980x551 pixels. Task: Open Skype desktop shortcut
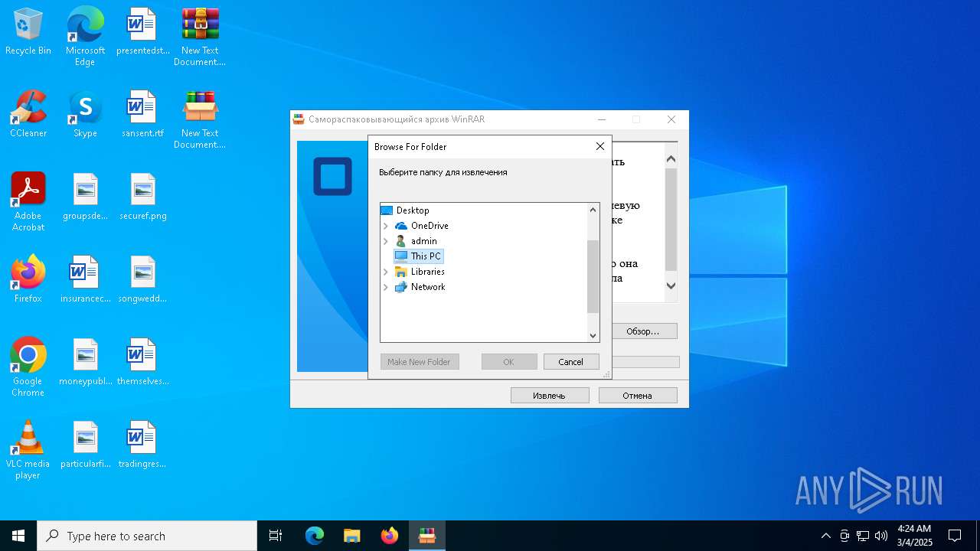click(85, 114)
